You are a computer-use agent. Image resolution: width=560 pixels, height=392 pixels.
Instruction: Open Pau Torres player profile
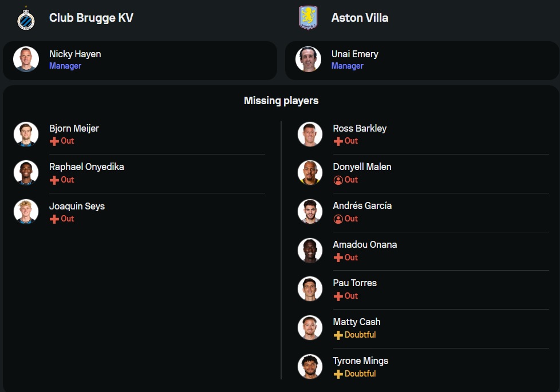click(x=355, y=283)
